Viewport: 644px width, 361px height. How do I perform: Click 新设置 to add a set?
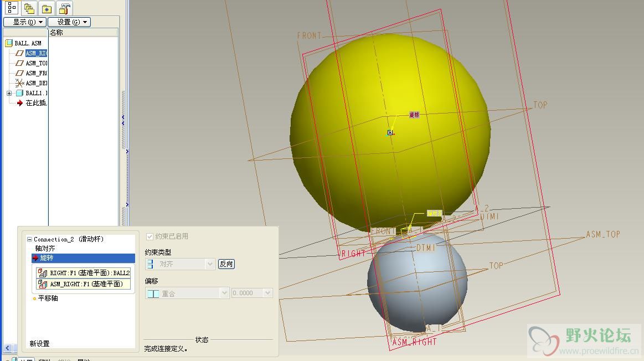point(39,344)
